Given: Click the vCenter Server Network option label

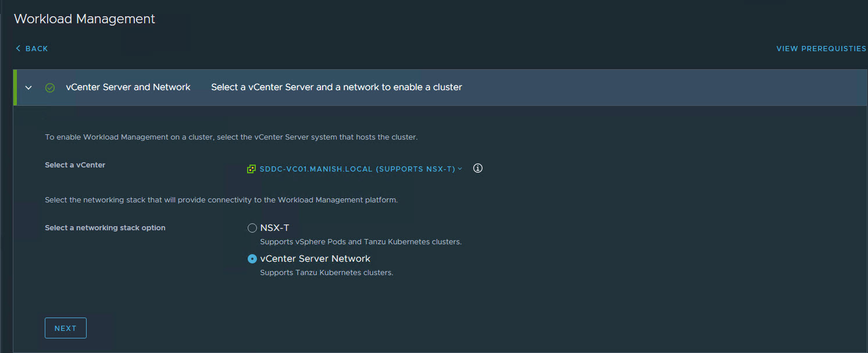Looking at the screenshot, I should (x=315, y=259).
